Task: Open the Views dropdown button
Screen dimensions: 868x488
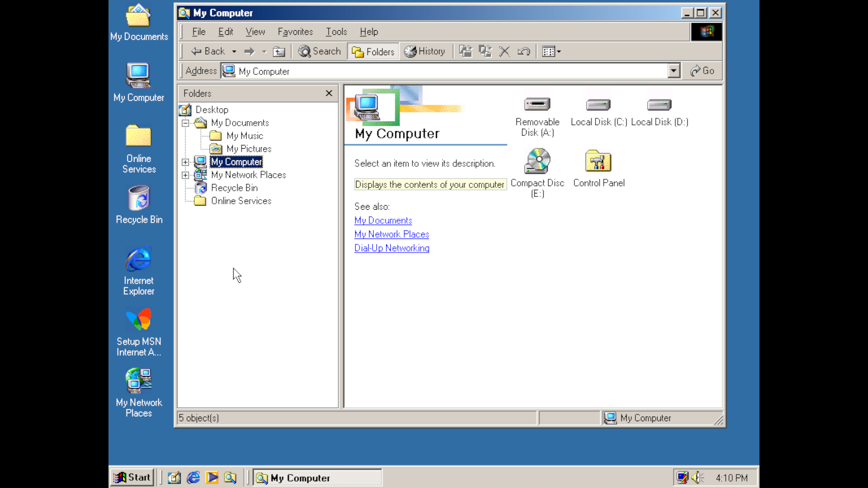Action: coord(552,52)
